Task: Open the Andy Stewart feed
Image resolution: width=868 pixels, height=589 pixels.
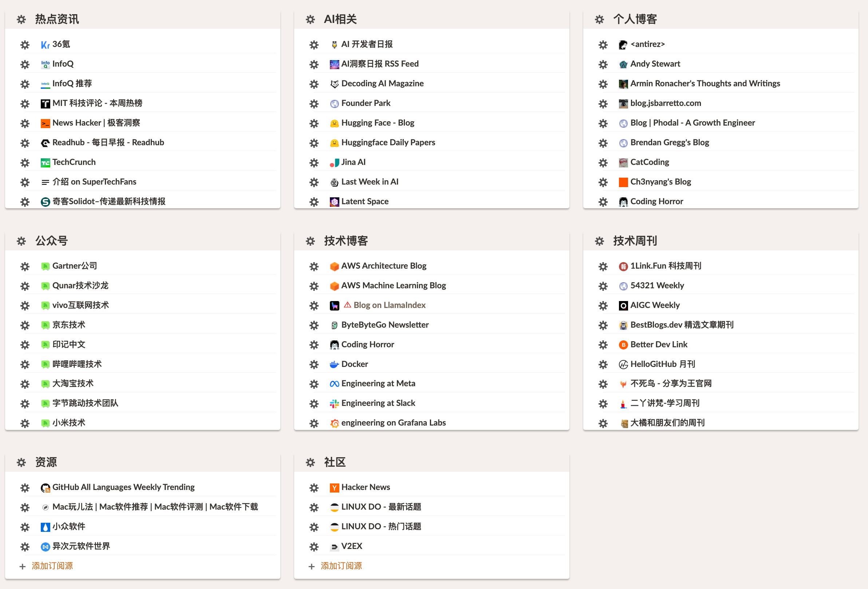Action: 655,64
